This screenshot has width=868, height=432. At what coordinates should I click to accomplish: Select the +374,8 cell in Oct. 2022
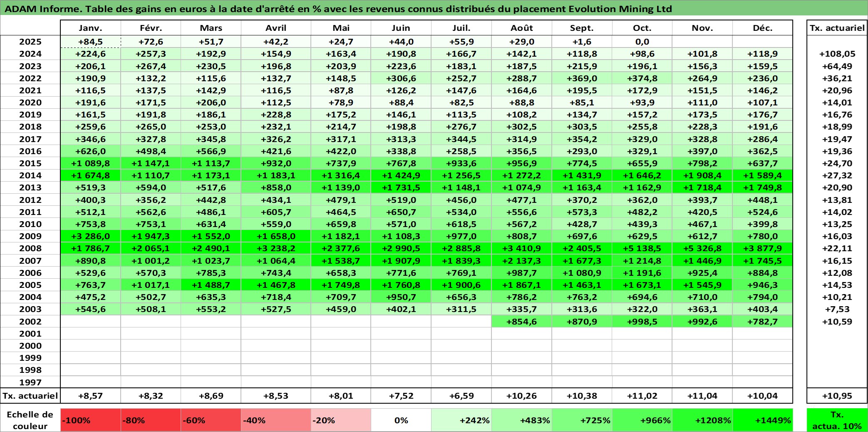642,78
